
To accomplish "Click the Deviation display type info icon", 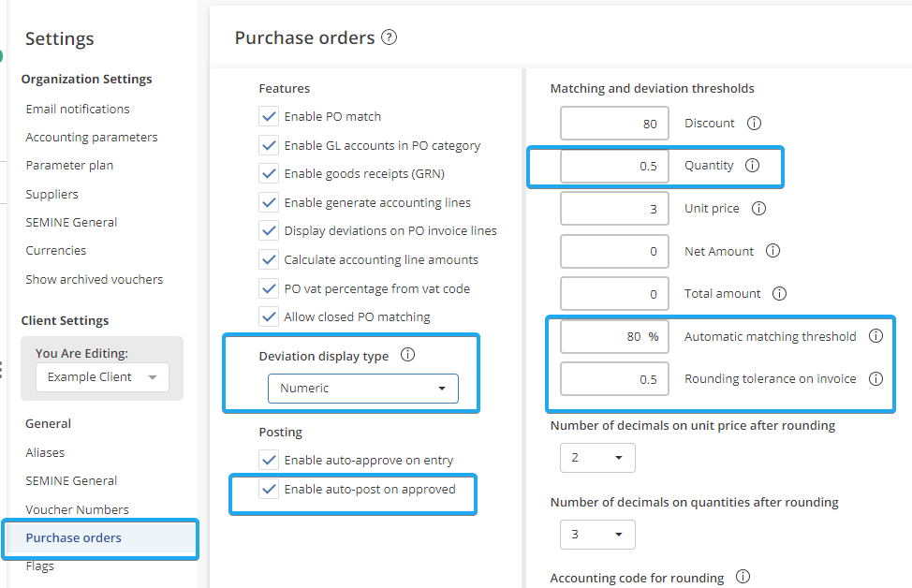I will [407, 356].
